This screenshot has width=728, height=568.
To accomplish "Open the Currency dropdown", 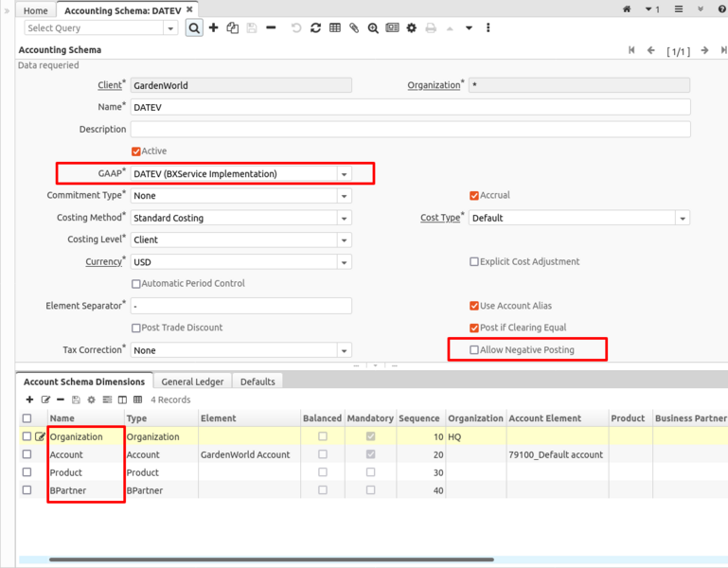I will click(344, 262).
